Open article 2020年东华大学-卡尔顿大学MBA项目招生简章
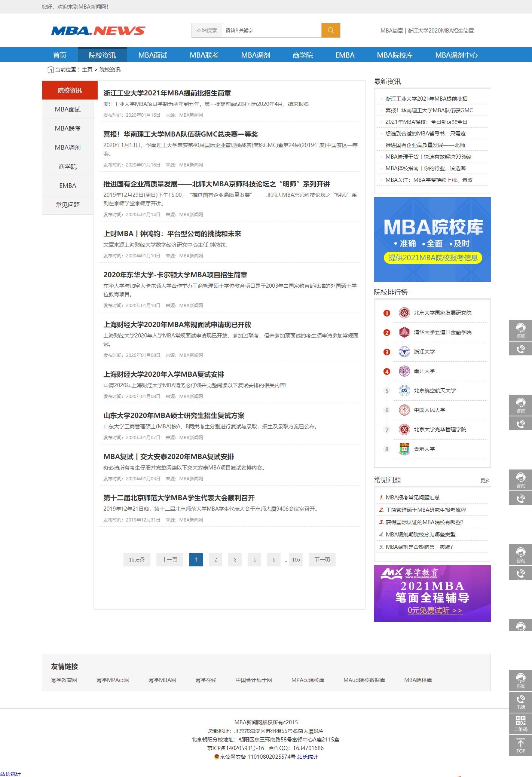The image size is (532, 777). point(175,275)
